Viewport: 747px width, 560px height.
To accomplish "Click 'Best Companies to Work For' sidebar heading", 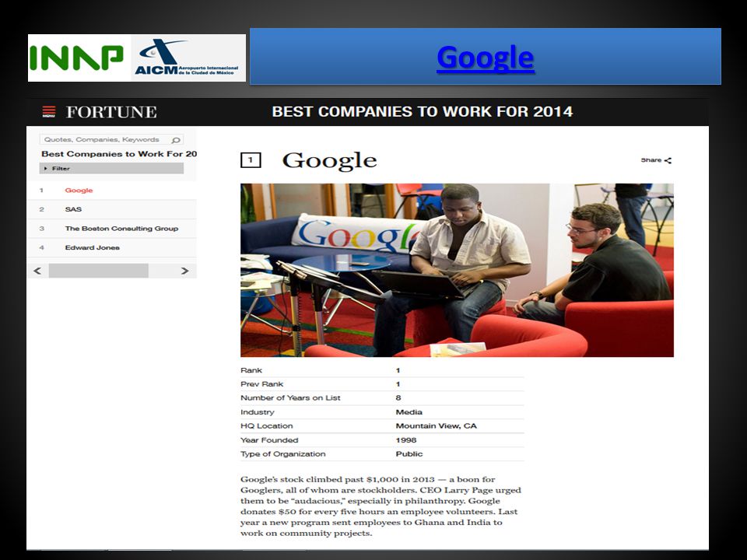I will point(118,154).
